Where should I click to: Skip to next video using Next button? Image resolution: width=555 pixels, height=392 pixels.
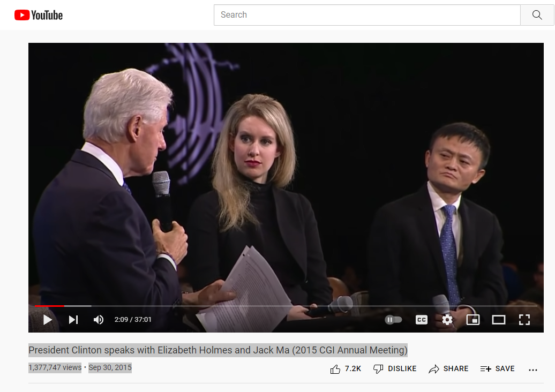coord(73,320)
